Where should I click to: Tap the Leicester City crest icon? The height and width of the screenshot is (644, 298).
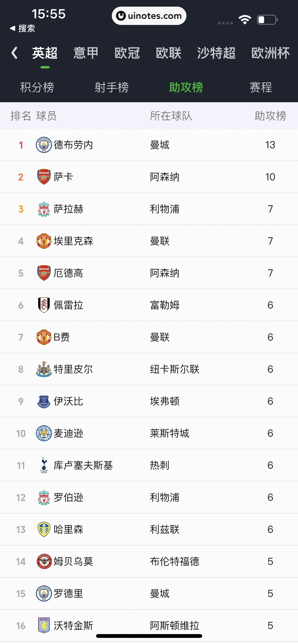tap(44, 433)
